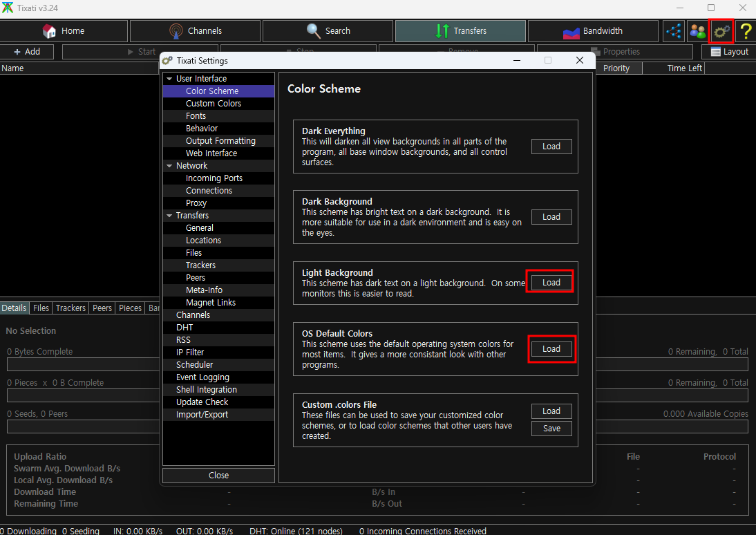Screen dimensions: 756x535
Task: Open Web Interface settings
Action: tap(218, 153)
